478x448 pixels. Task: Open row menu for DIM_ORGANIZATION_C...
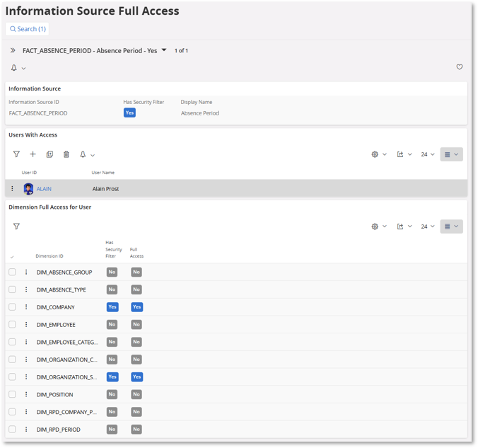[x=26, y=360]
